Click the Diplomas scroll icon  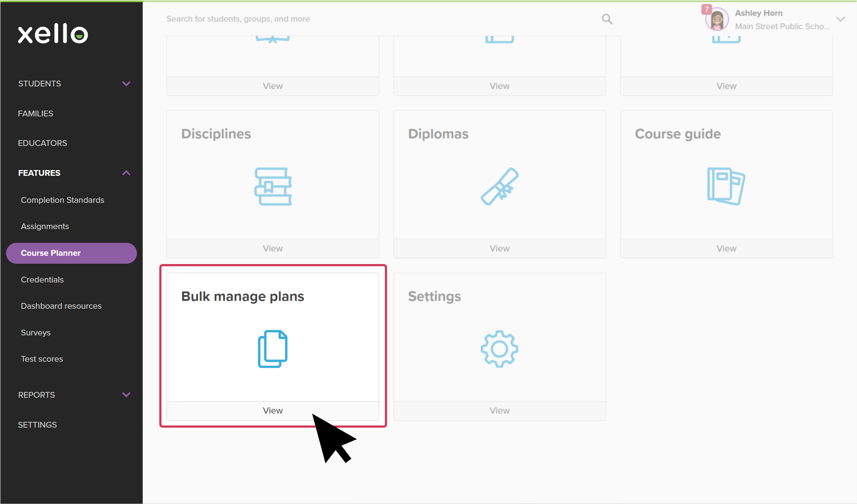tap(499, 187)
